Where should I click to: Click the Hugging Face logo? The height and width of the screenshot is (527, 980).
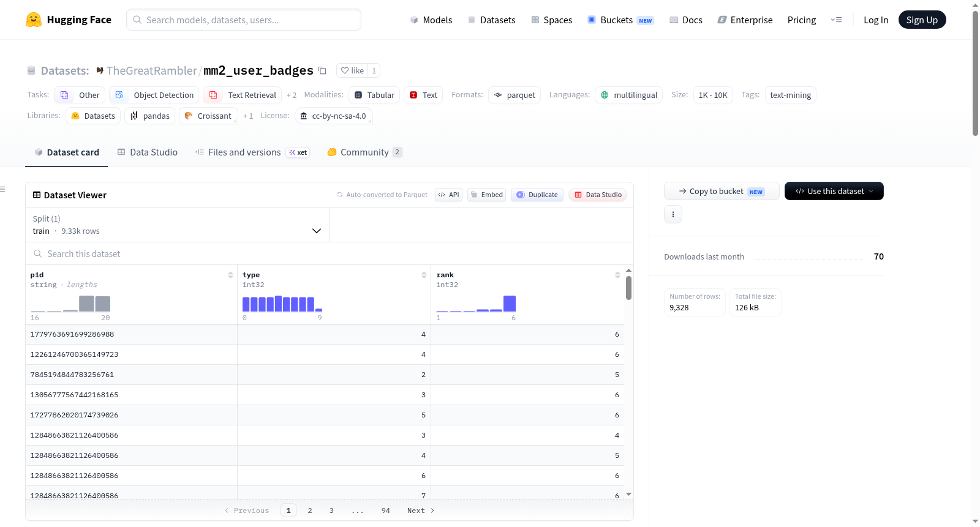click(x=69, y=20)
